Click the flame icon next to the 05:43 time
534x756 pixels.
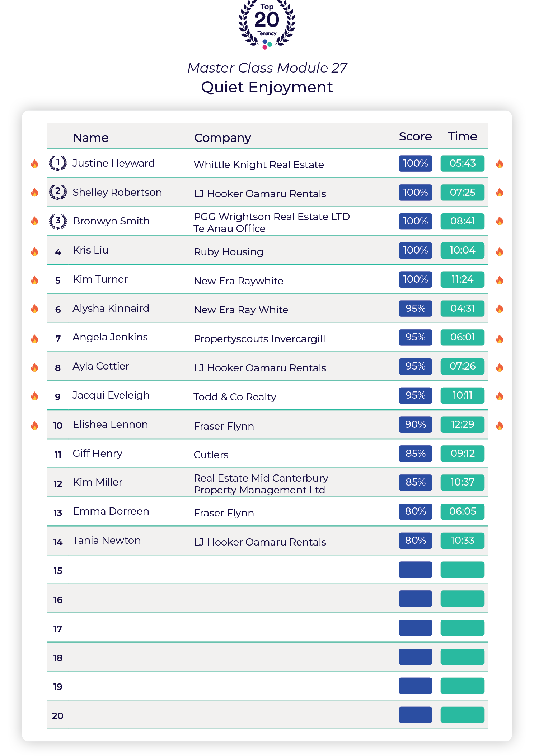coord(499,164)
